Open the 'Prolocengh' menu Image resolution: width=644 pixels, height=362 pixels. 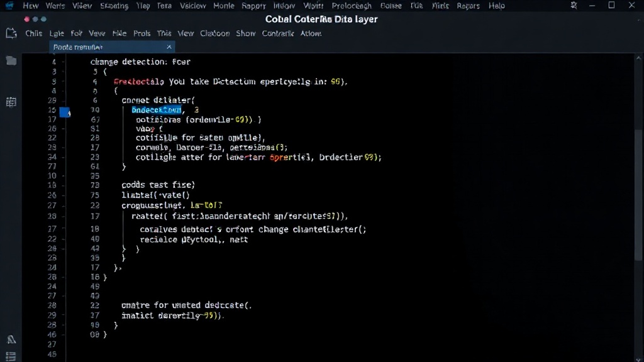(352, 6)
